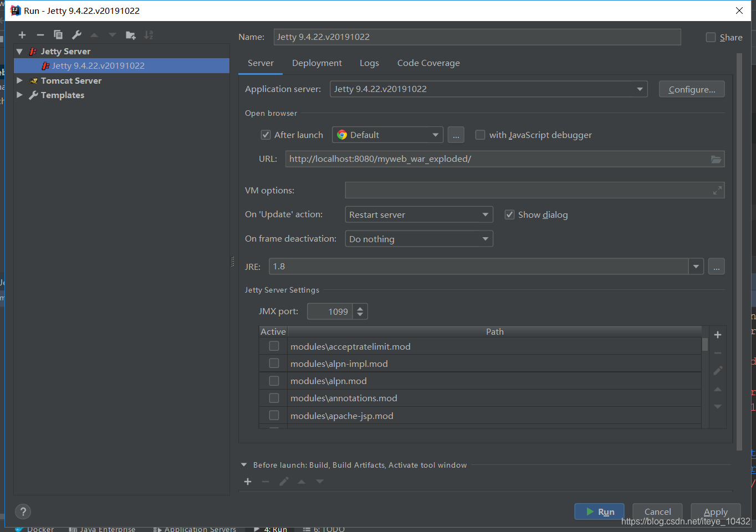
Task: Activate modules\annotations.mod checkbox
Action: (274, 398)
